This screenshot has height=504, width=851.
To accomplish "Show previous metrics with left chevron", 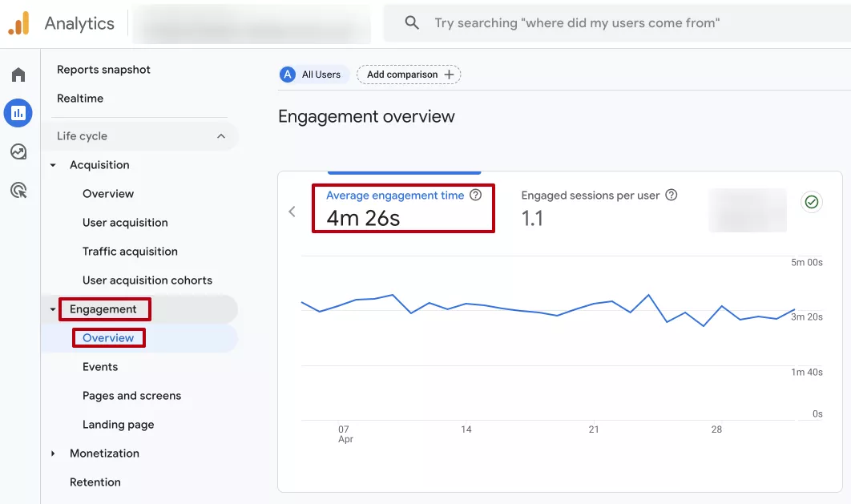I will point(292,212).
